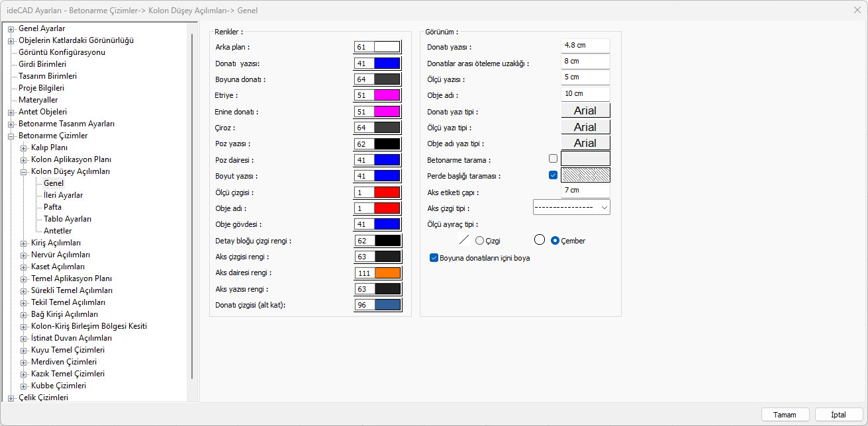Click the circle icon for Çember separator
The image size is (868, 426).
tap(540, 241)
